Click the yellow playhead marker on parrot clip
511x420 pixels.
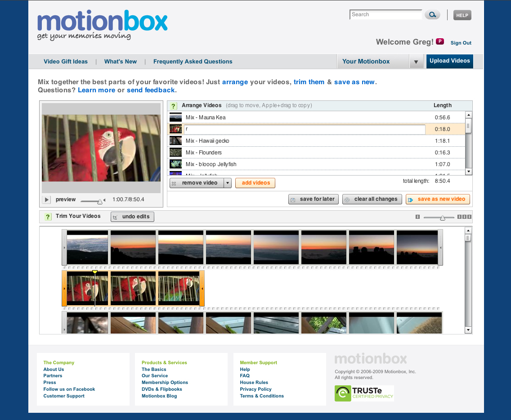tap(95, 271)
